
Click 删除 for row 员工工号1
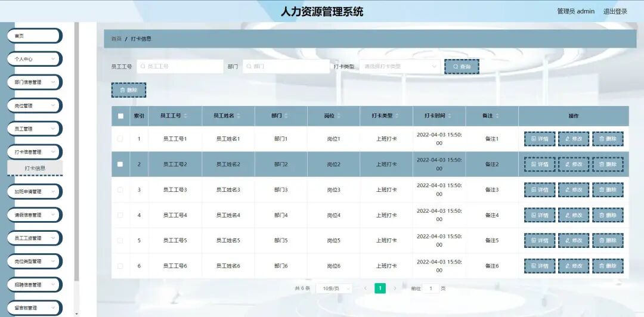pos(608,139)
